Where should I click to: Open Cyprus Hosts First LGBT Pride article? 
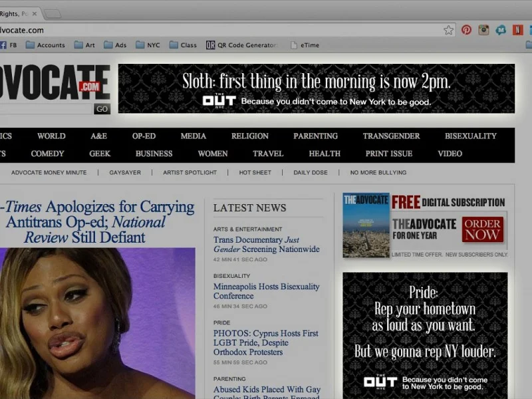point(265,342)
